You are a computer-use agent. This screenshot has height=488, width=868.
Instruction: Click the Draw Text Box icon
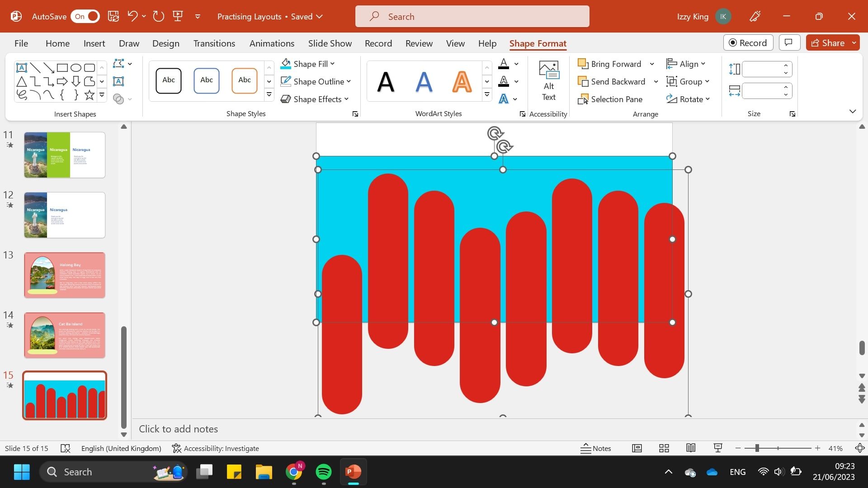tap(118, 81)
